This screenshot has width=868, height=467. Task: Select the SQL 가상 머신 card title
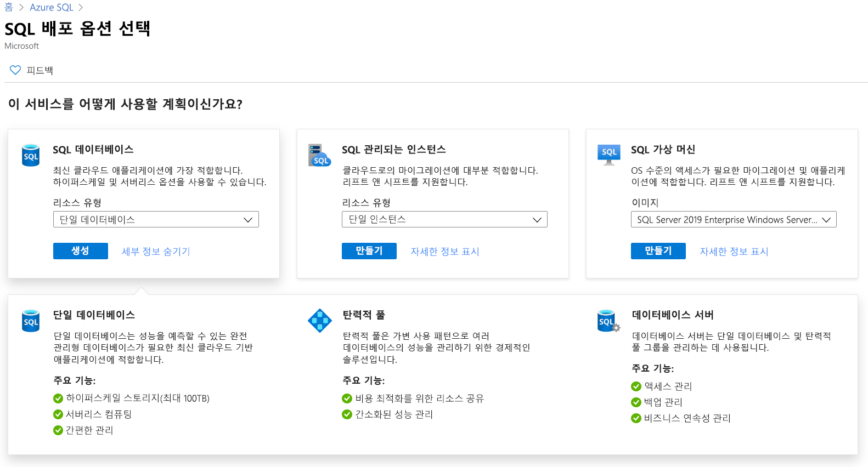[x=663, y=150]
